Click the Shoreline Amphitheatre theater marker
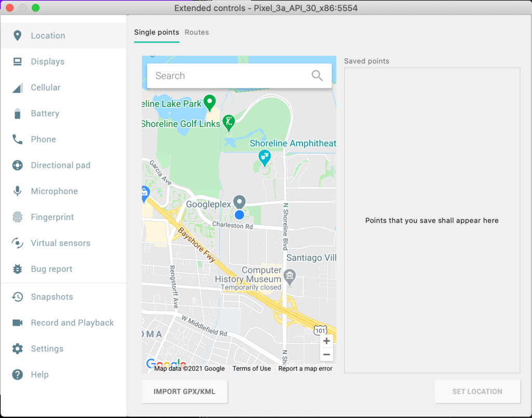Viewport: 532px width, 418px height. pos(264,158)
